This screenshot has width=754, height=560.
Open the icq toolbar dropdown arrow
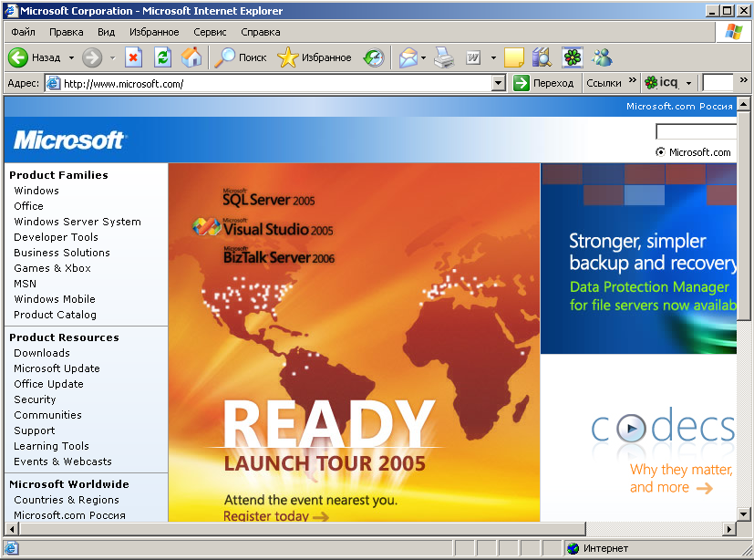pyautogui.click(x=688, y=83)
